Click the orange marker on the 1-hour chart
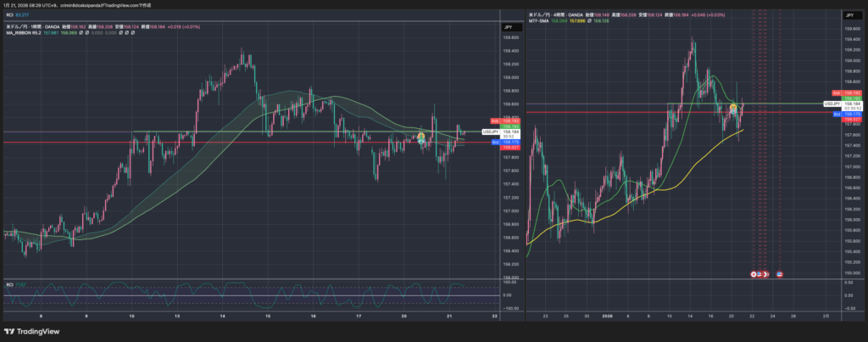 point(421,137)
